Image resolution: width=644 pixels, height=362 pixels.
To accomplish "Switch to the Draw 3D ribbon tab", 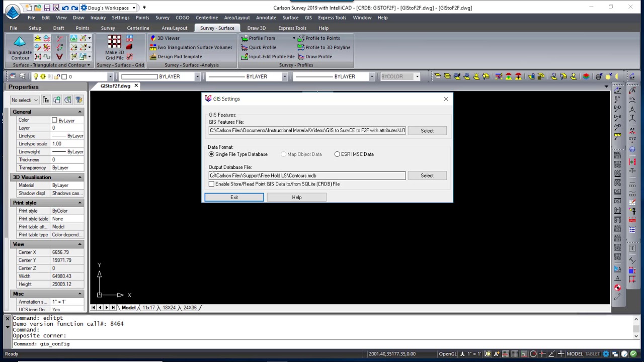I will [256, 28].
